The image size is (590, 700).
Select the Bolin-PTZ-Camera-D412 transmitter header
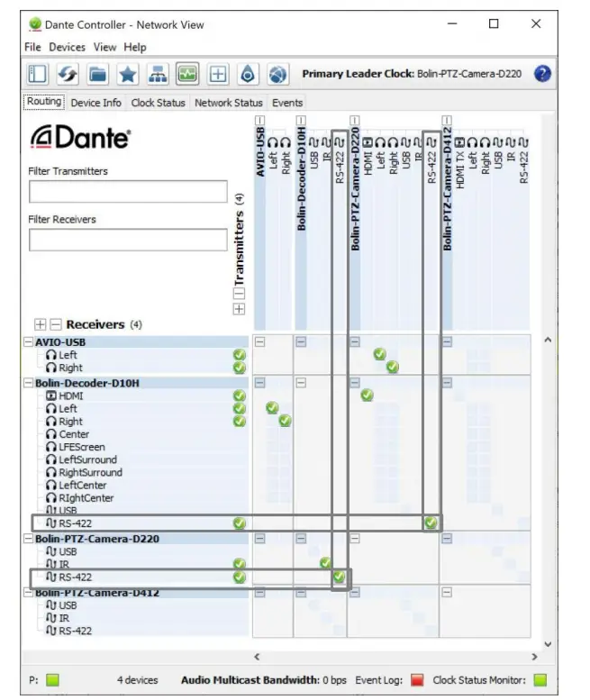tap(447, 189)
